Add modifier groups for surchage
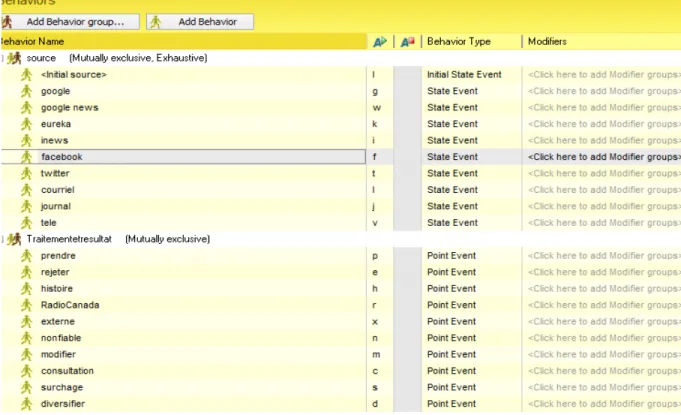 (604, 387)
